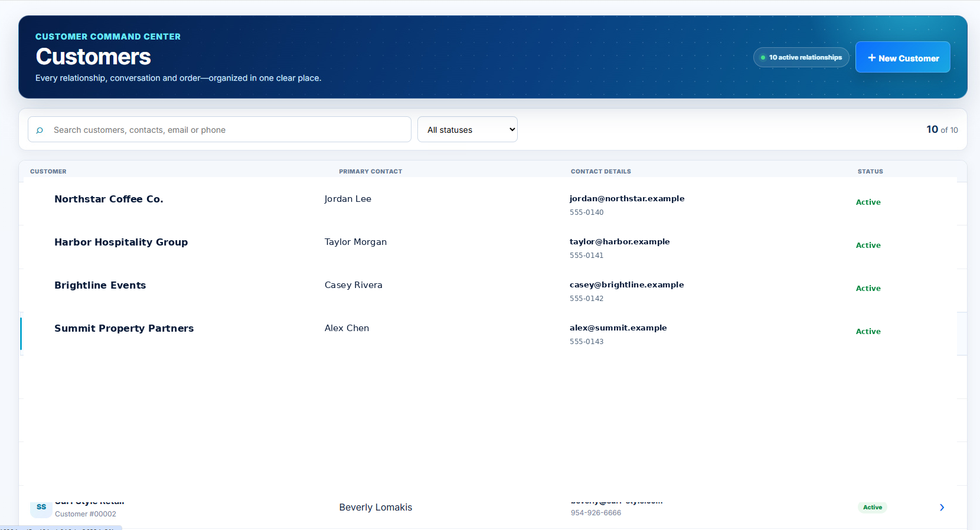The image size is (980, 530).
Task: Click the CUSTOMER column header
Action: [48, 172]
